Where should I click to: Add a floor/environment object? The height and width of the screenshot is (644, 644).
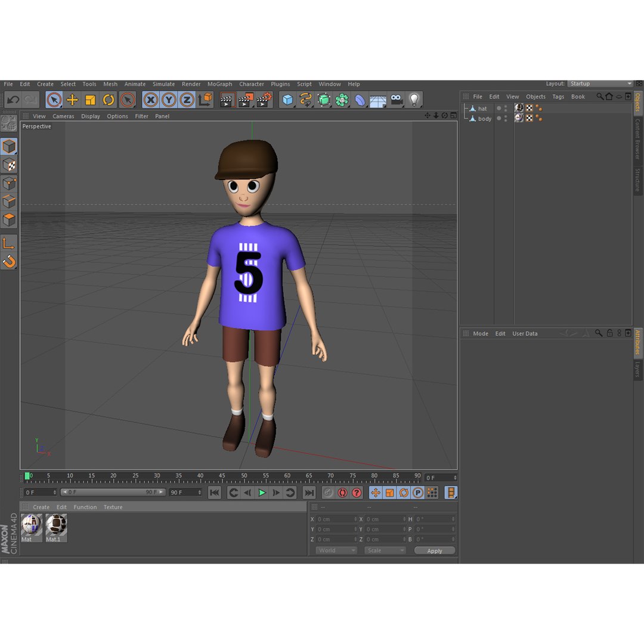tap(378, 100)
